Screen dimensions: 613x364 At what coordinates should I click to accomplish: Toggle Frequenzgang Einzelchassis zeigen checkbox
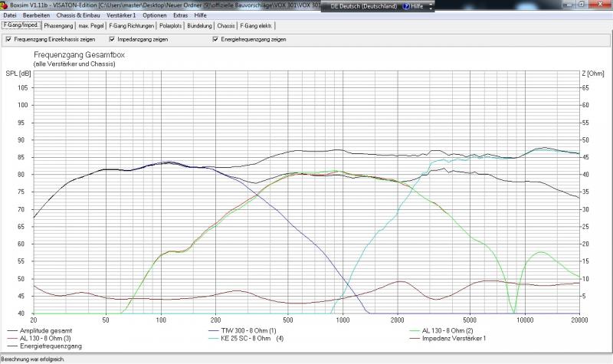8,39
